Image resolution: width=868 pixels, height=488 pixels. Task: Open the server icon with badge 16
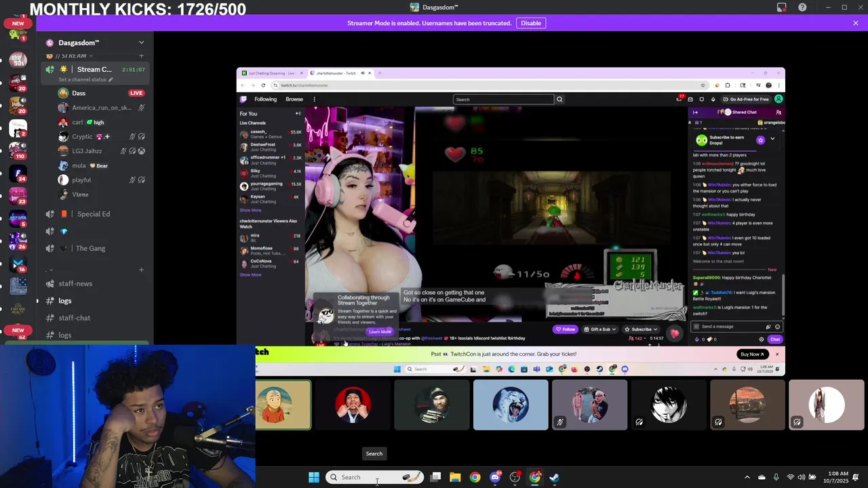click(18, 264)
